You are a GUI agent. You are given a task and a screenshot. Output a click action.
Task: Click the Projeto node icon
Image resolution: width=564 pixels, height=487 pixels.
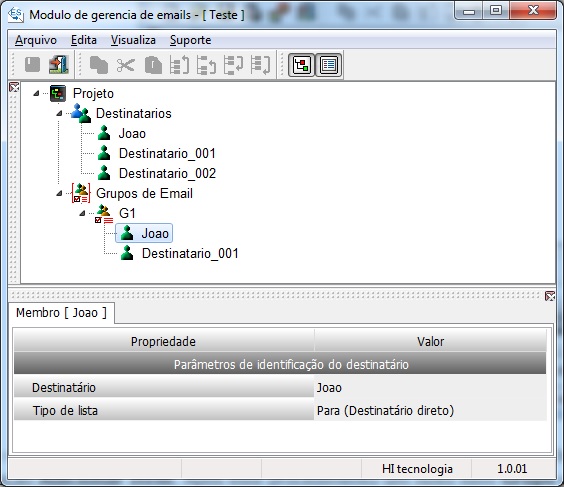click(58, 94)
